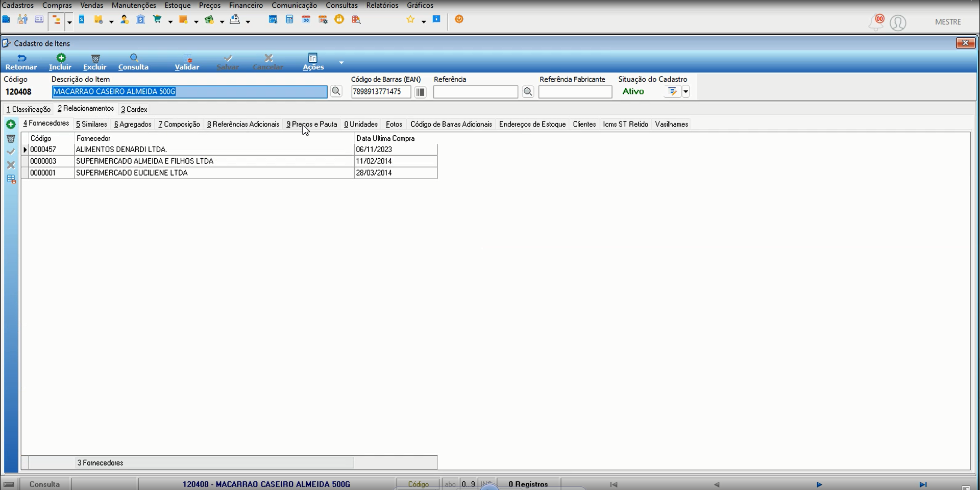980x490 pixels.
Task: Click the barcode icon beside EAN field
Action: click(420, 92)
